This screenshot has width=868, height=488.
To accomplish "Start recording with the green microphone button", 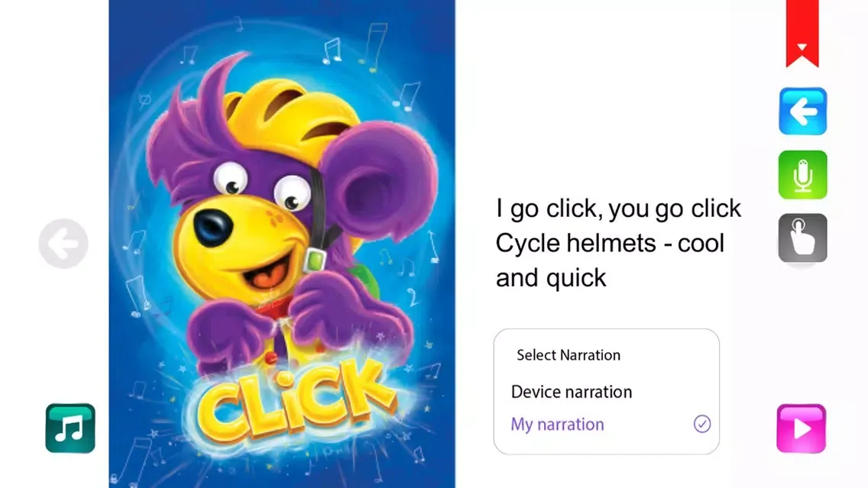I will click(802, 176).
